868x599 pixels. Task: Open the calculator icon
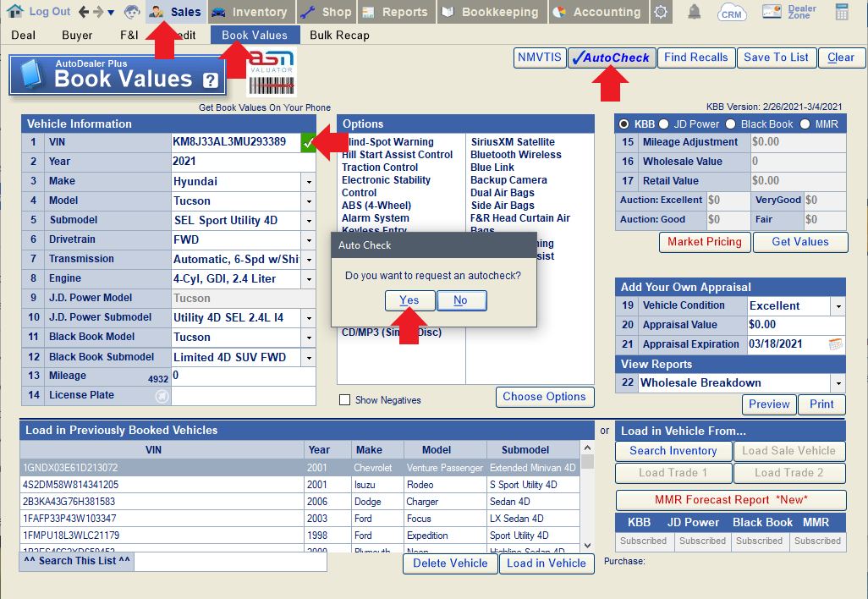coord(842,12)
